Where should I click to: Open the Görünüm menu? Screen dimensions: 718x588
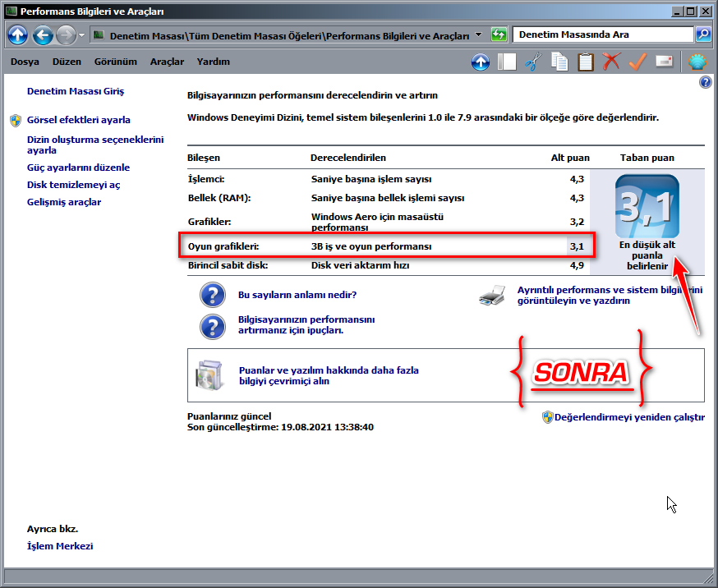[115, 62]
